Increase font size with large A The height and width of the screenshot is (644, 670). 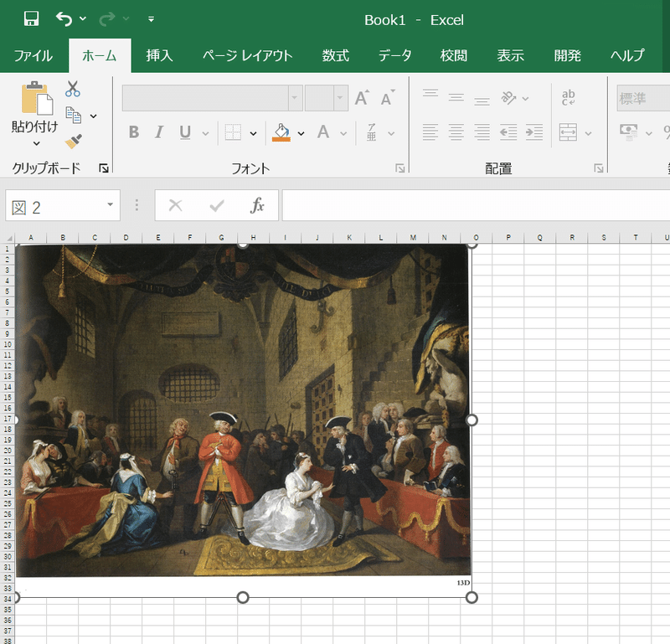tap(362, 98)
